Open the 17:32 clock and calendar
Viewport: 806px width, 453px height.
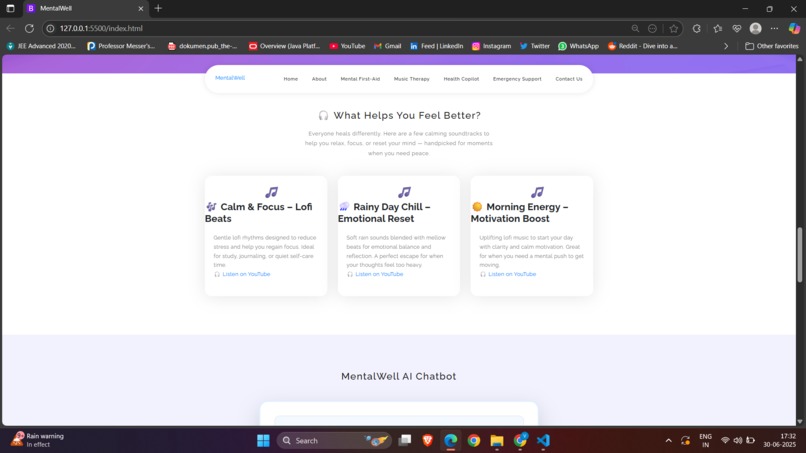point(779,440)
